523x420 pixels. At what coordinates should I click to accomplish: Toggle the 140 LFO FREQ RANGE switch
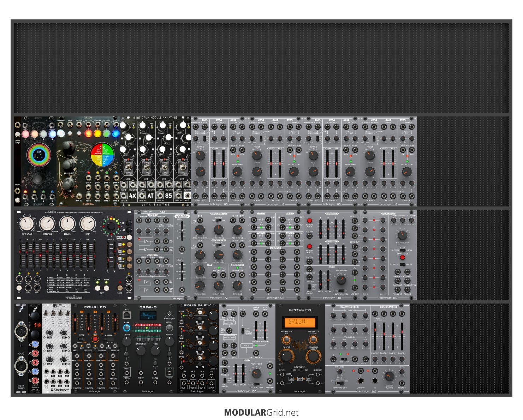[309, 287]
